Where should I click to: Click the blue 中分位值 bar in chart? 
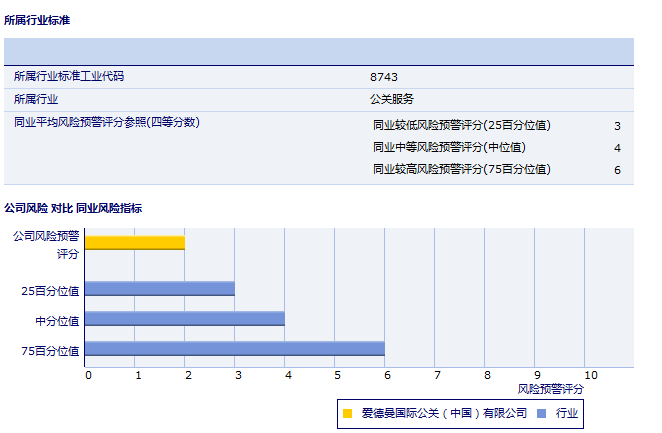click(185, 319)
